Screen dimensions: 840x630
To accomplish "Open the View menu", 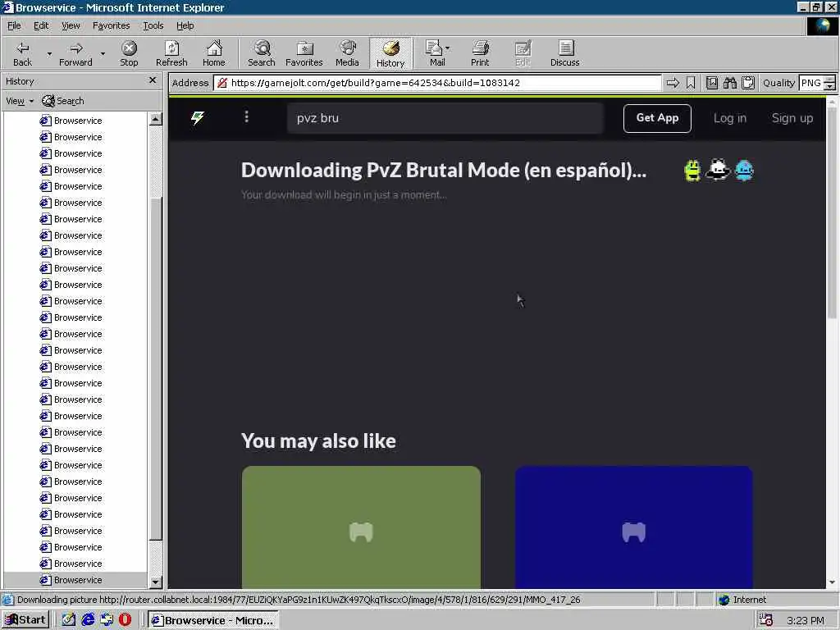I will (x=71, y=25).
